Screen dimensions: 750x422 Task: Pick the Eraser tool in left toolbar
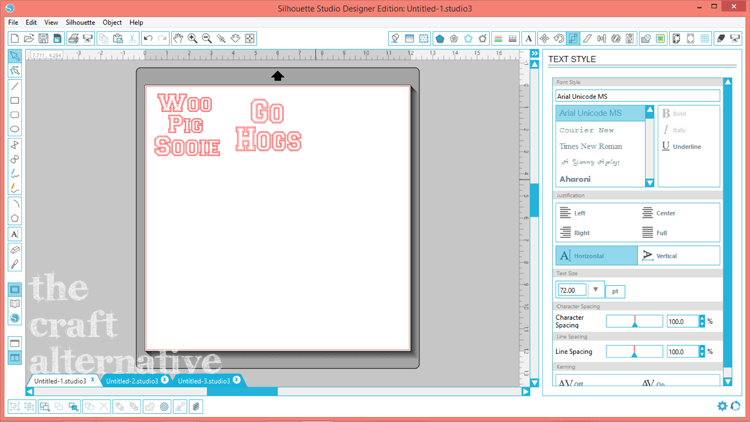tap(14, 250)
